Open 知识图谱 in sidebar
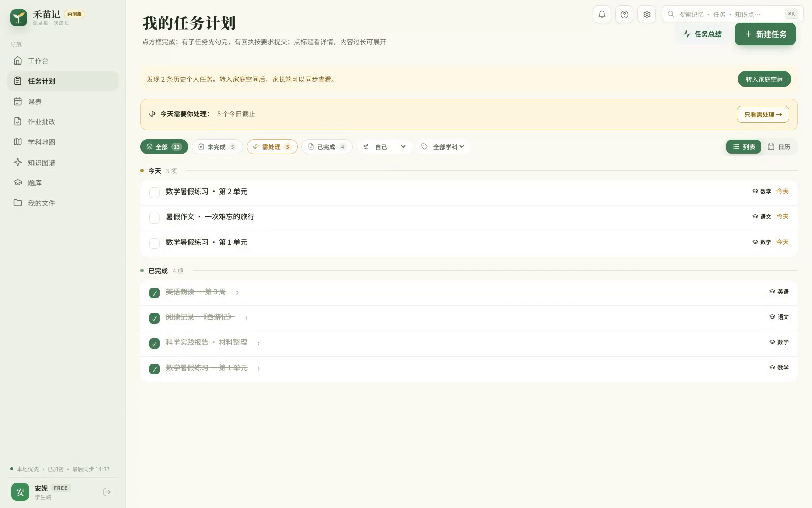 [62, 163]
